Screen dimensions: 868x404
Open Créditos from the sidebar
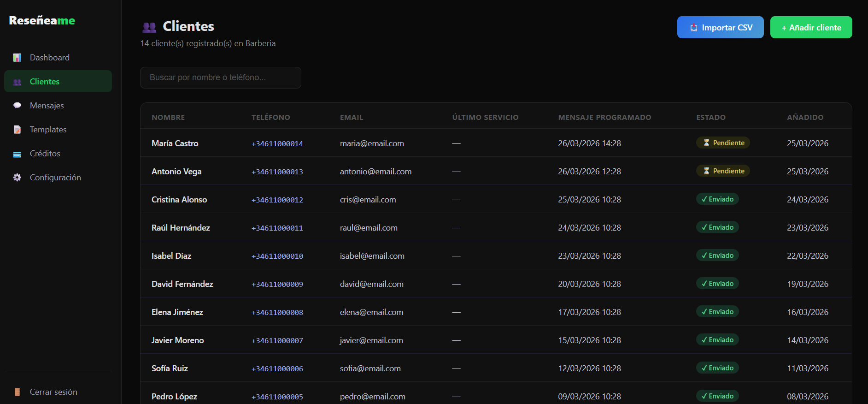coord(45,154)
